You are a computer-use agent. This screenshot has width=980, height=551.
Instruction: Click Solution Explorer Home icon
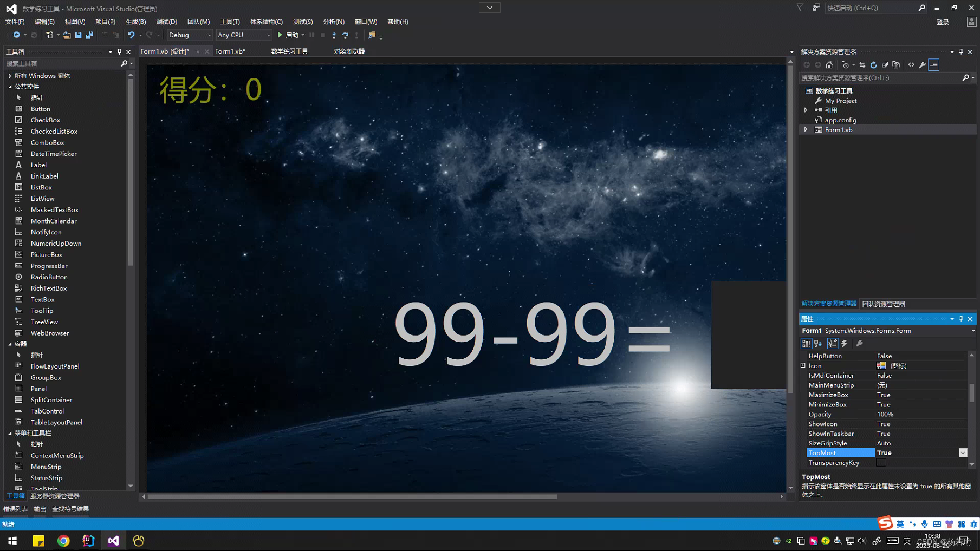829,65
